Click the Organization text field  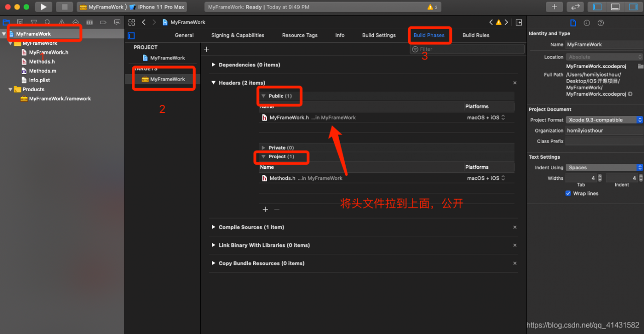(604, 130)
